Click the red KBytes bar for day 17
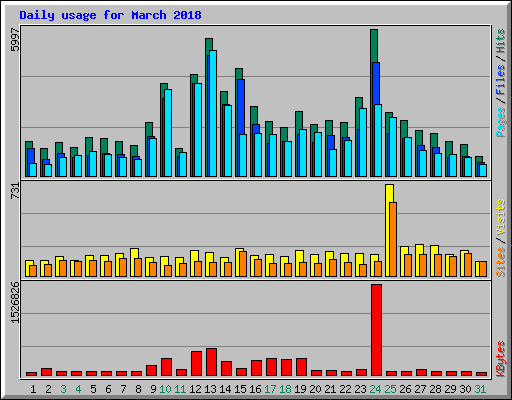This screenshot has height=400, width=512. coord(271,367)
